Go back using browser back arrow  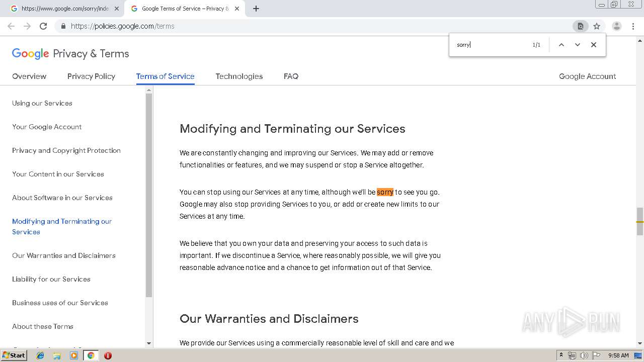(11, 26)
